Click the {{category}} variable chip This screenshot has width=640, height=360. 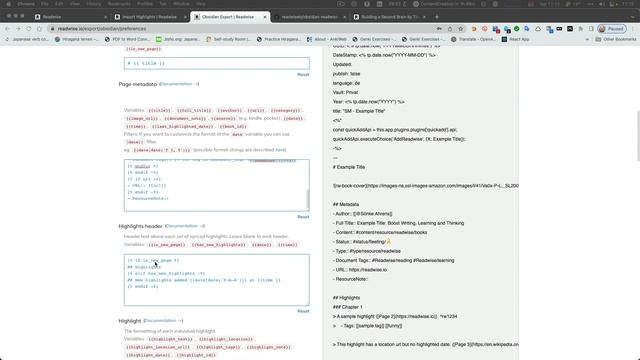285,111
